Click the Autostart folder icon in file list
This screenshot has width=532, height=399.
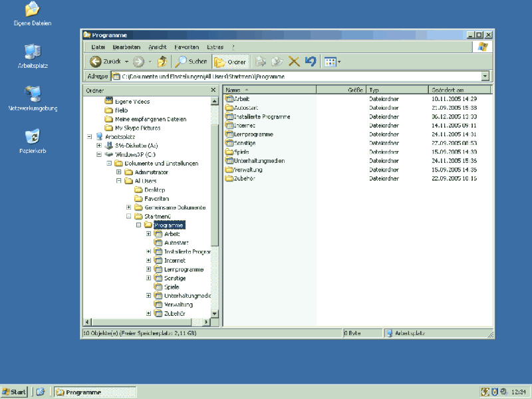point(229,108)
